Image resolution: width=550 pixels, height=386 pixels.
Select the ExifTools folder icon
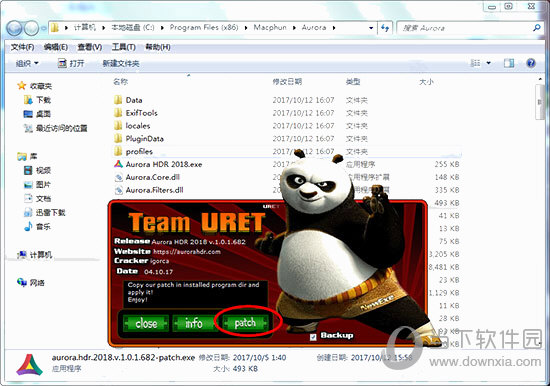118,113
